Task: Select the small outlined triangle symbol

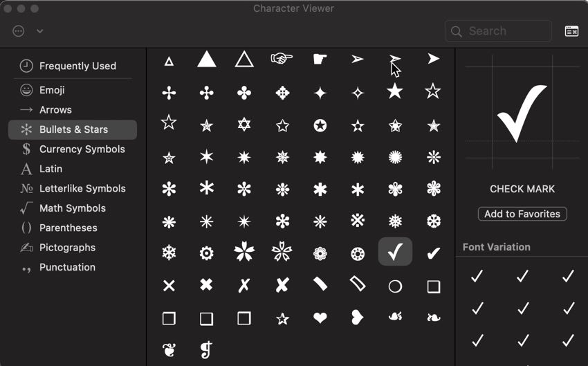Action: (x=169, y=61)
